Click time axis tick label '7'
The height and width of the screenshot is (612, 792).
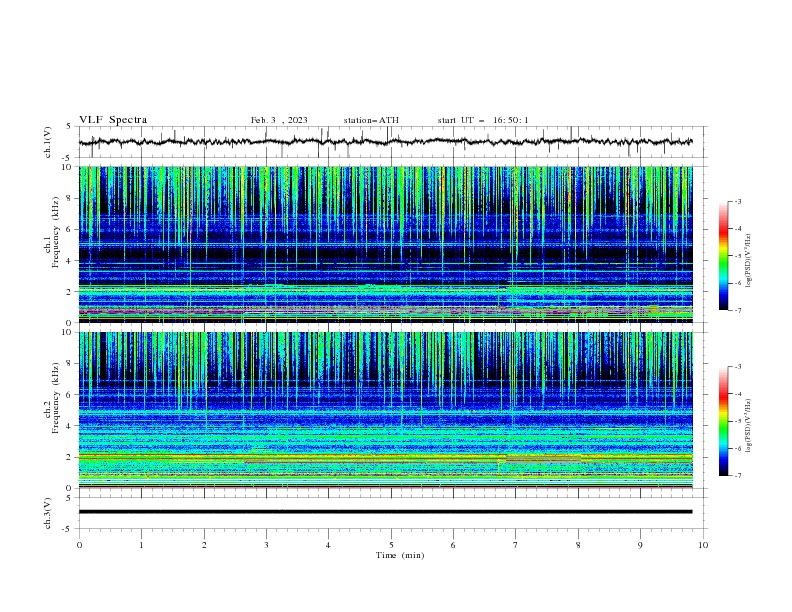(x=516, y=545)
